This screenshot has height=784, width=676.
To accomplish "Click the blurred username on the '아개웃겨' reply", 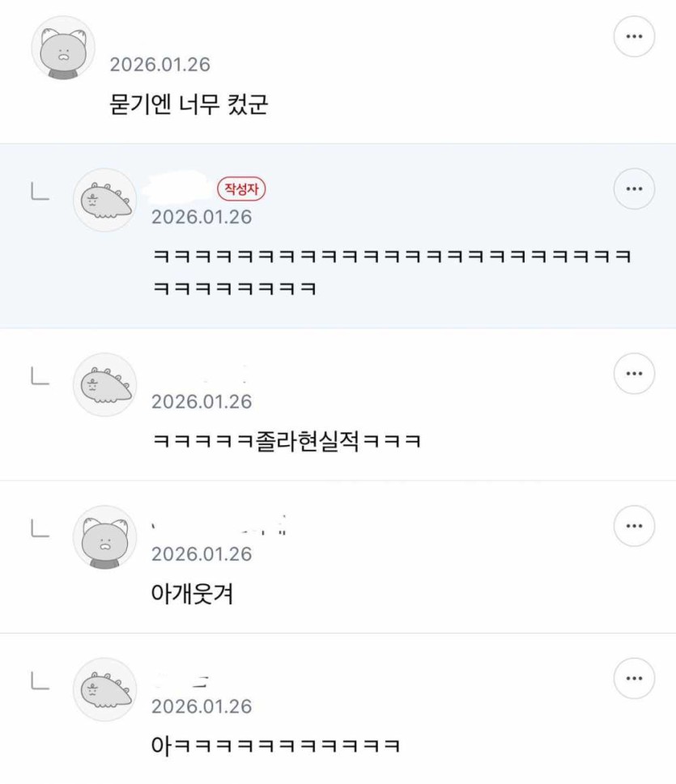I will point(220,526).
